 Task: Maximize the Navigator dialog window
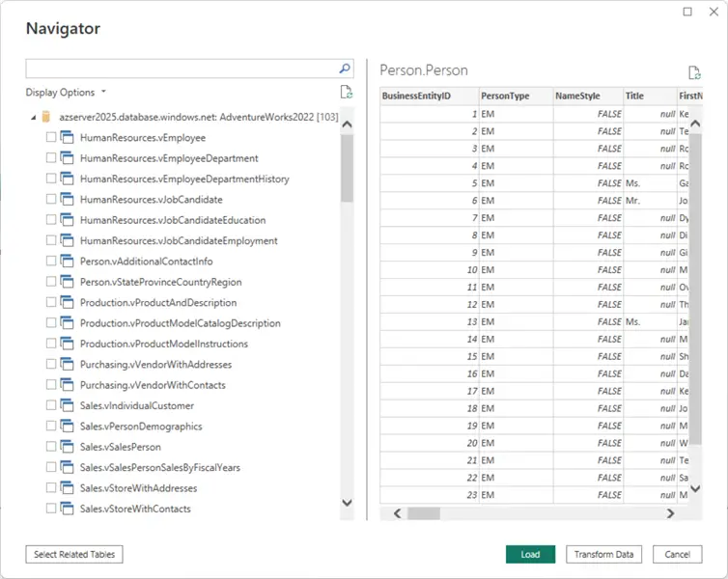(x=687, y=12)
